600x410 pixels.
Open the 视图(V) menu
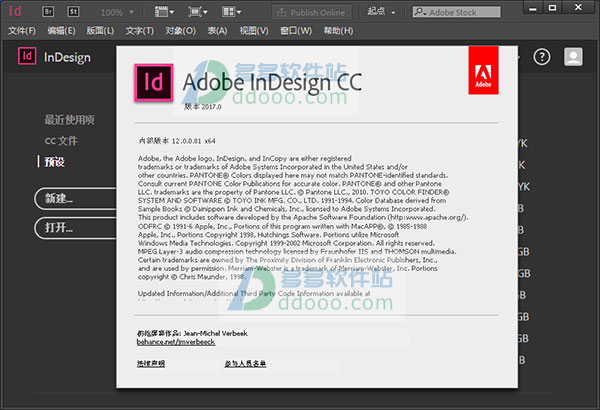pyautogui.click(x=254, y=31)
